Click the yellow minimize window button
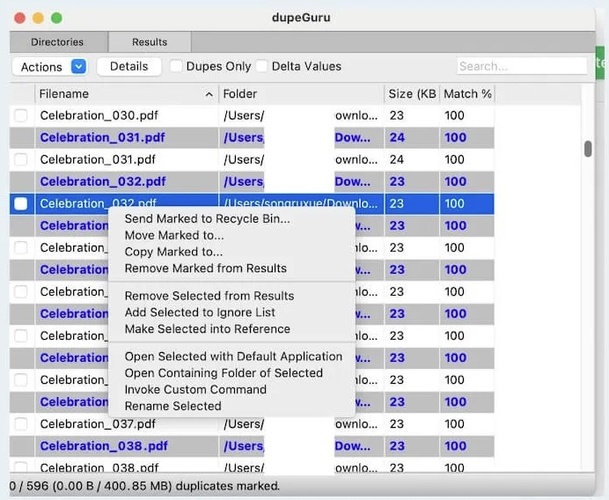This screenshot has height=500, width=609. 38,18
